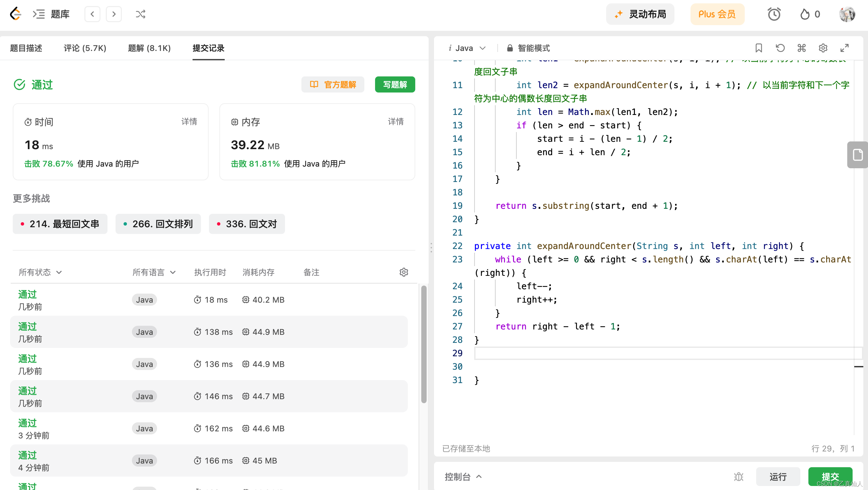Open keyboard shortcuts command icon
This screenshot has height=490, width=868.
click(x=802, y=48)
